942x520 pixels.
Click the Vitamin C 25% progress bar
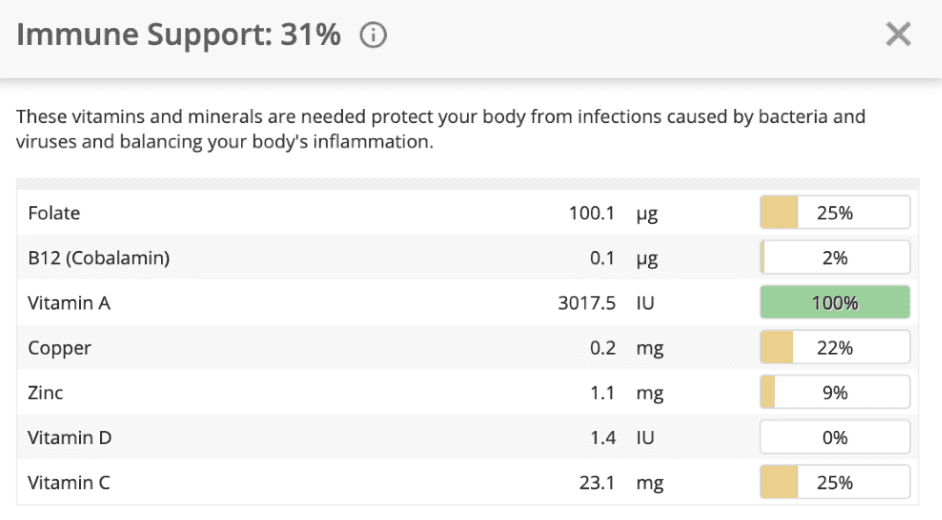click(x=835, y=483)
